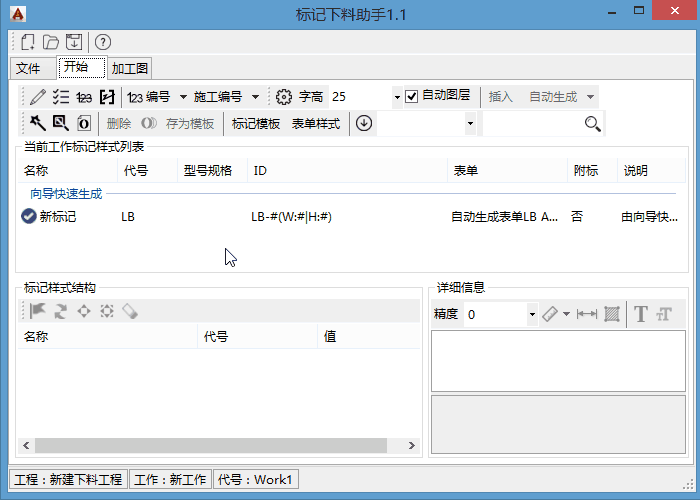Click the 自动生成表单LB cell

[504, 217]
